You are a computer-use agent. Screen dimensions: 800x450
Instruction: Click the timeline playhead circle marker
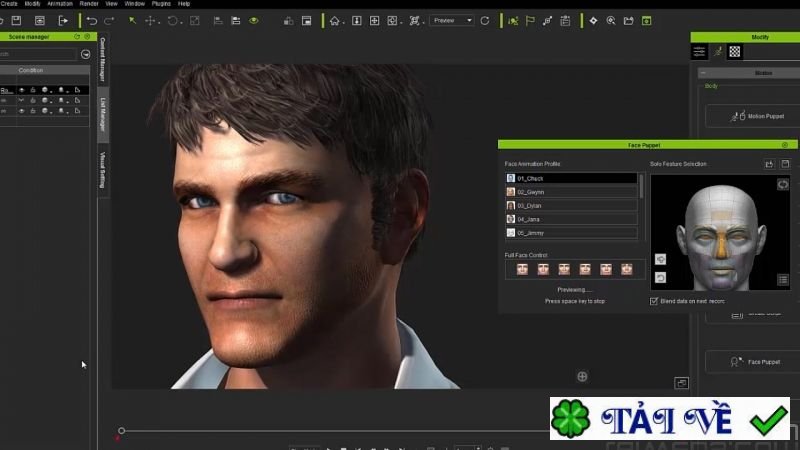pos(121,431)
